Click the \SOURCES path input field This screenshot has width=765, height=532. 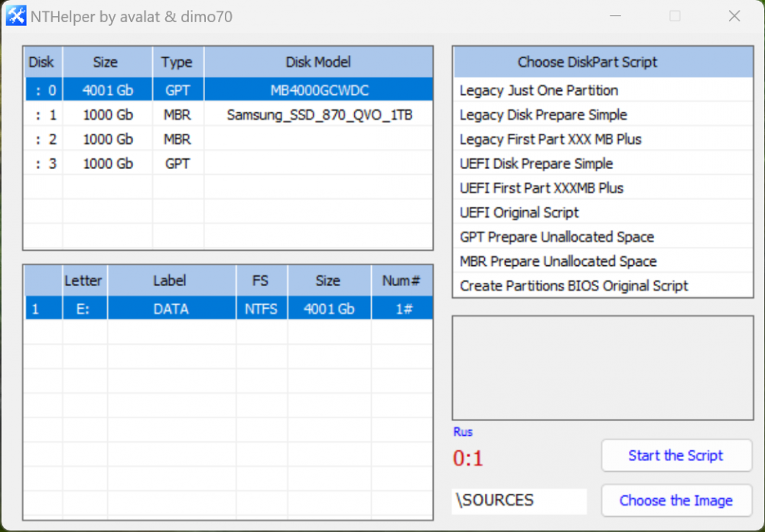(519, 501)
